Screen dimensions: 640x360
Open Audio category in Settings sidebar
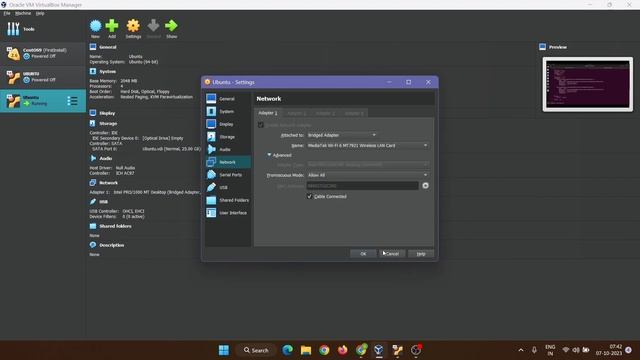[x=227, y=149]
